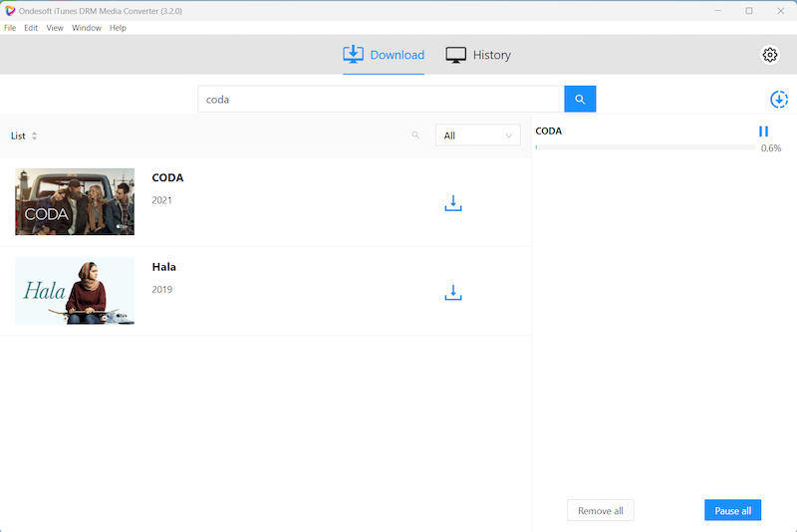The width and height of the screenshot is (797, 532).
Task: Click the Pause all button
Action: (x=732, y=511)
